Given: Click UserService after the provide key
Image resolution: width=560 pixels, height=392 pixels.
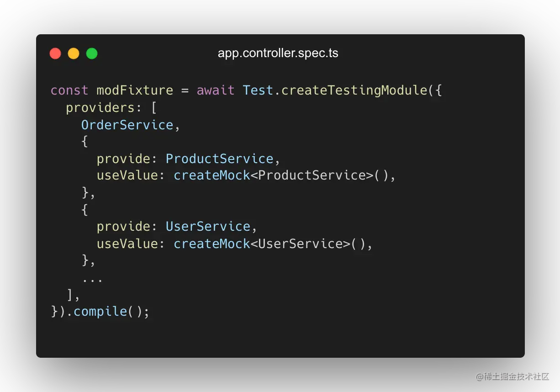Looking at the screenshot, I should pyautogui.click(x=208, y=226).
